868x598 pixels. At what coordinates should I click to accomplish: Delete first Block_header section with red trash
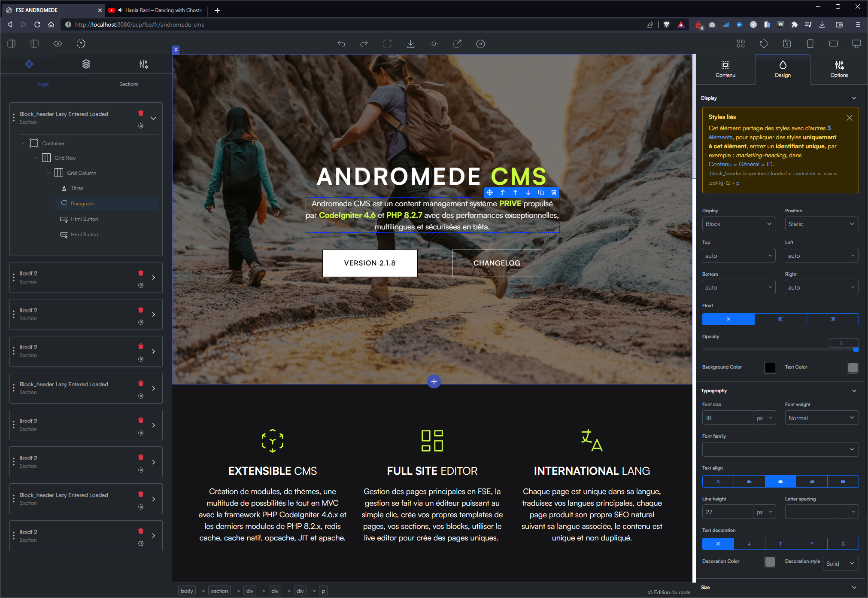tap(141, 113)
